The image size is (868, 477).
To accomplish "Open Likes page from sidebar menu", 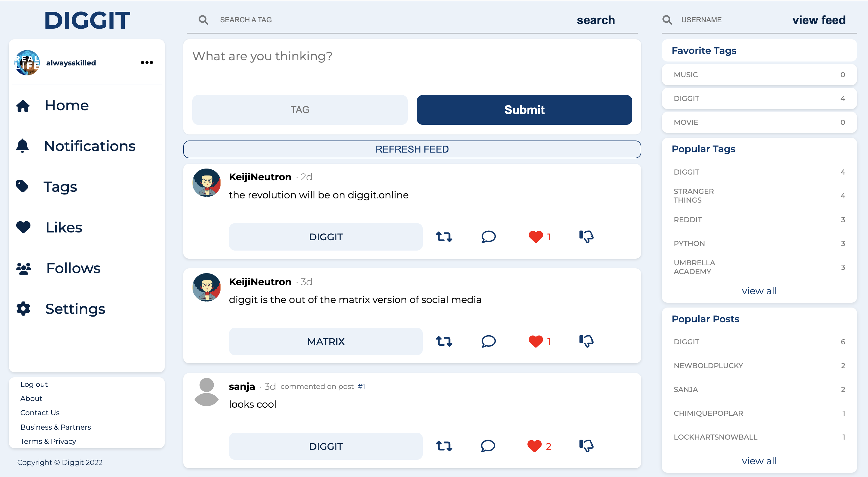I will [x=64, y=228].
